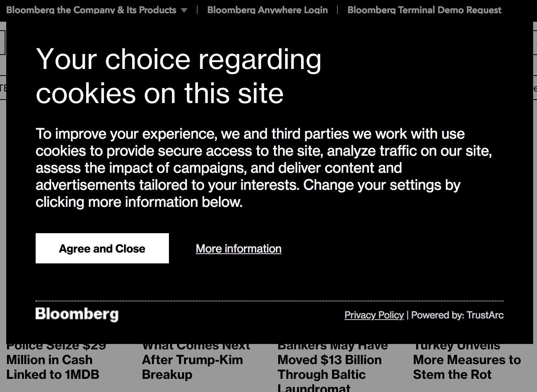Open the Bloomberg Anywhere Login link
This screenshot has height=392, width=537.
267,10
